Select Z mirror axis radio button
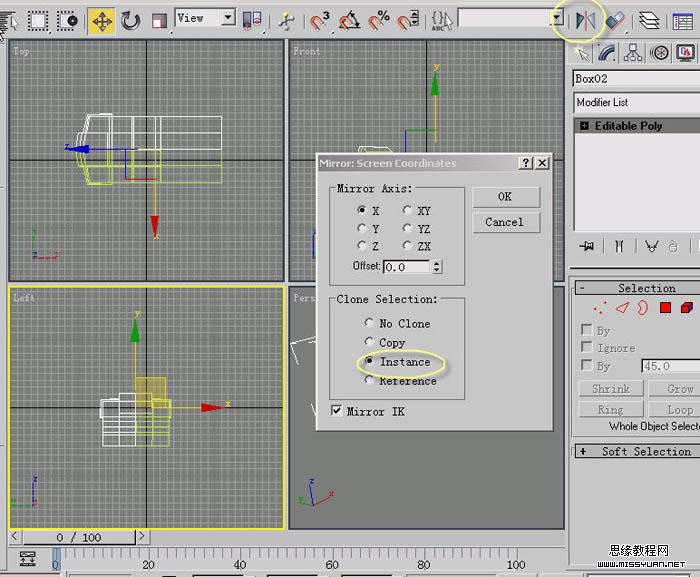This screenshot has width=700, height=577. (x=362, y=245)
